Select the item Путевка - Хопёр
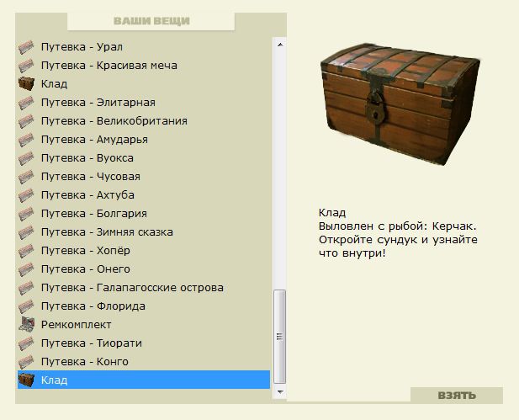This screenshot has height=420, width=519. (x=86, y=251)
